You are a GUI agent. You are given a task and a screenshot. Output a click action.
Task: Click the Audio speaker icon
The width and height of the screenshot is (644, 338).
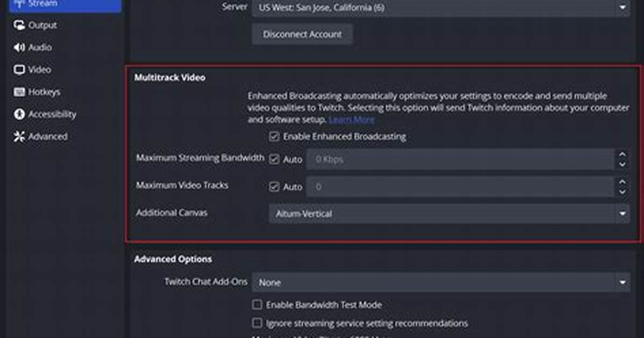coord(19,47)
